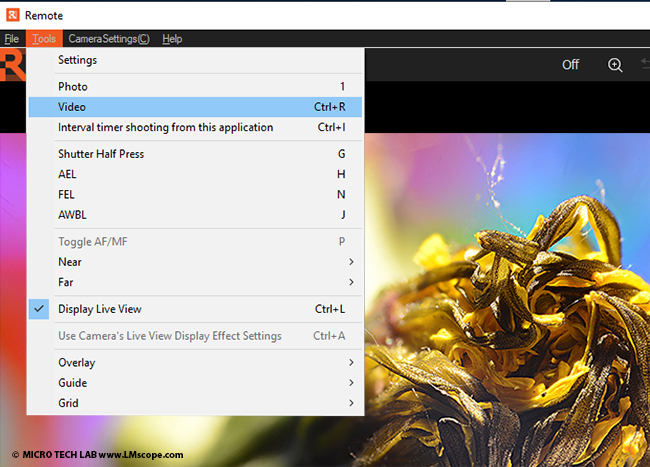The width and height of the screenshot is (650, 467).
Task: Open Settings from the Tools menu
Action: click(195, 60)
